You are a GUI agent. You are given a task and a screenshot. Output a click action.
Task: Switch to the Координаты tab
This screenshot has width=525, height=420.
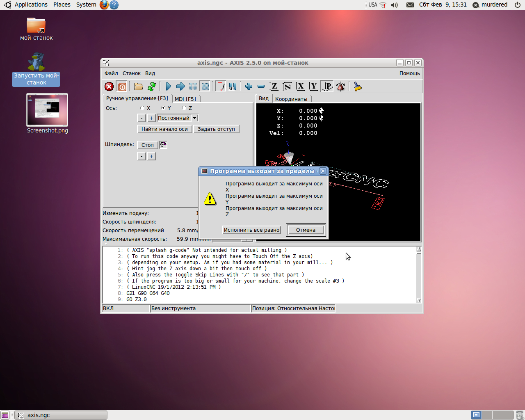(291, 99)
